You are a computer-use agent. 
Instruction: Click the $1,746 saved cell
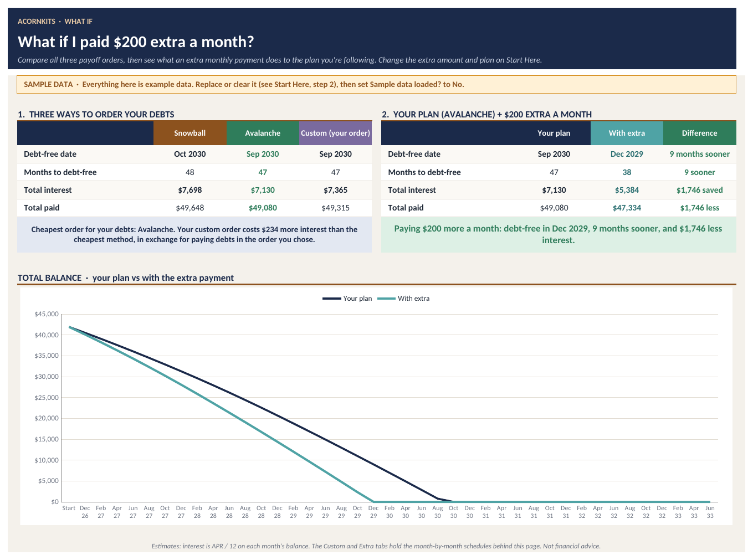click(x=700, y=190)
